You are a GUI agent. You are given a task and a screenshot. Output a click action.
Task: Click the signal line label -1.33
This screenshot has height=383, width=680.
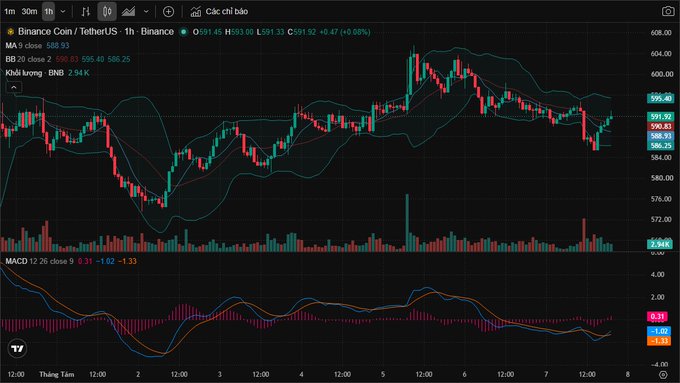coord(659,340)
